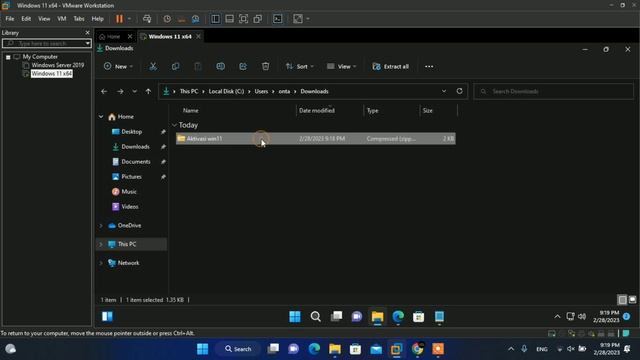Switch to Unity mode icon in VMware toolbar
Screen dimensions: 640x360
(258, 19)
